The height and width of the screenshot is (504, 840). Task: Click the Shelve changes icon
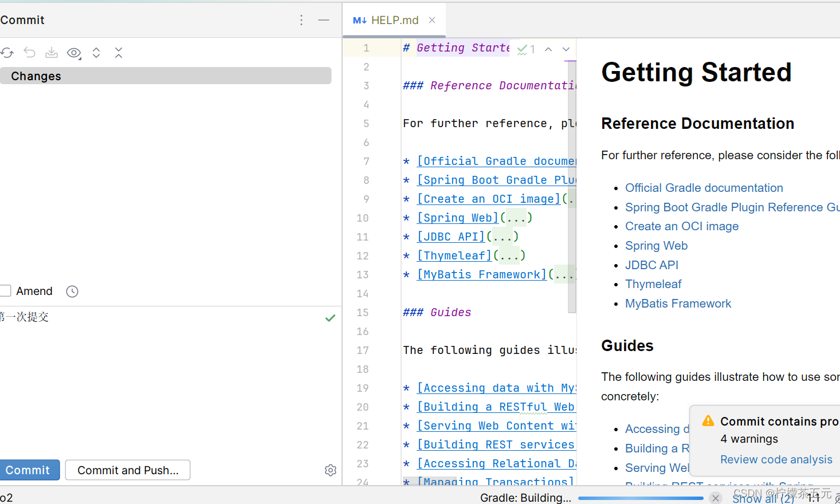click(52, 53)
